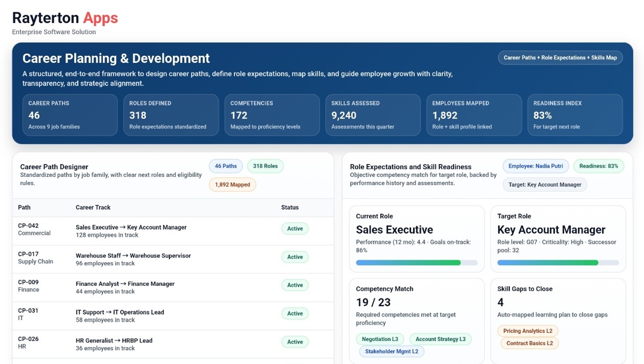Select the Competencies 172 stat card
The width and height of the screenshot is (644, 364).
[x=272, y=115]
